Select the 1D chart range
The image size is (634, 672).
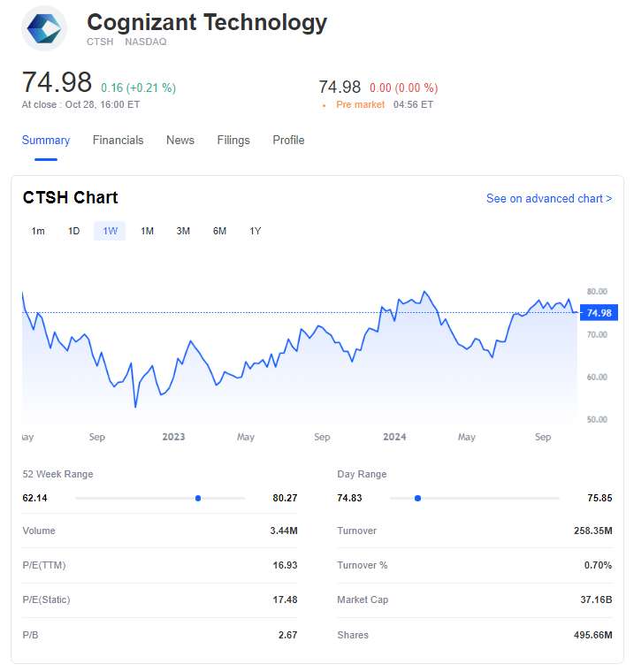74,231
